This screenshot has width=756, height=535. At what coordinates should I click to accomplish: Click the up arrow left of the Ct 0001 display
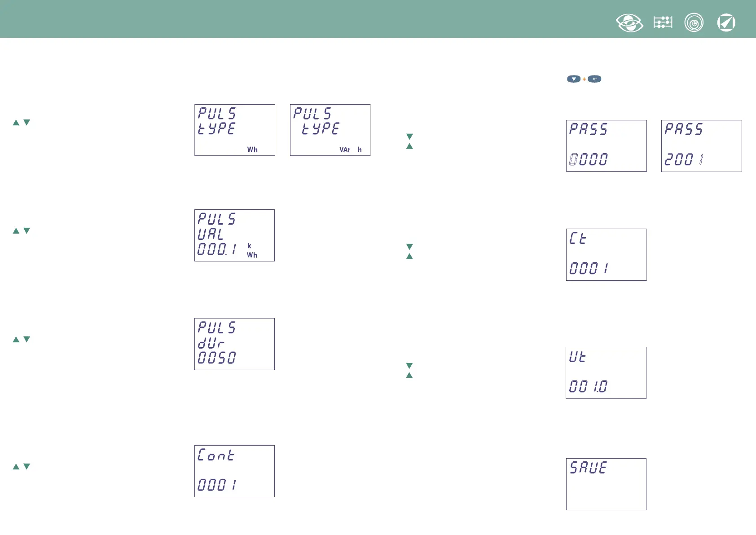click(409, 256)
